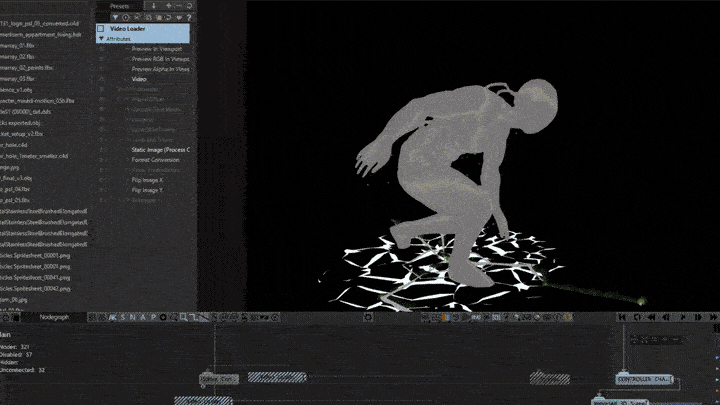Click the orange icon right of the viewport toolbar
720x405 pixels.
tap(568, 317)
